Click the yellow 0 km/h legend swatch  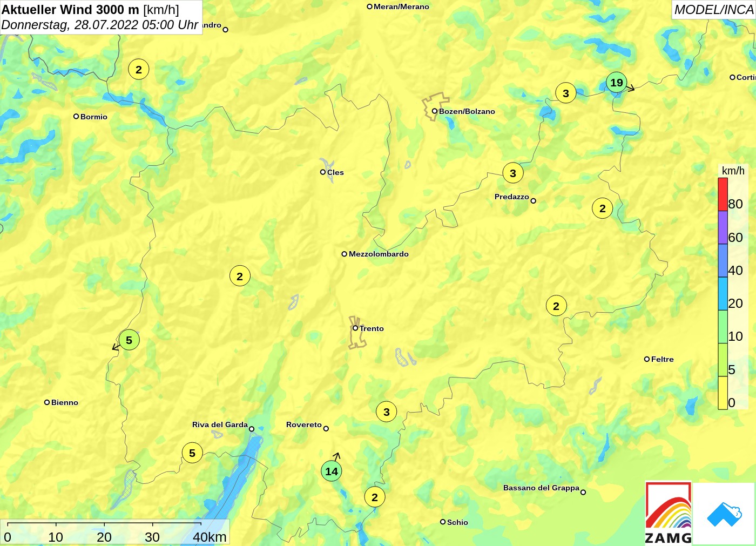tap(723, 393)
